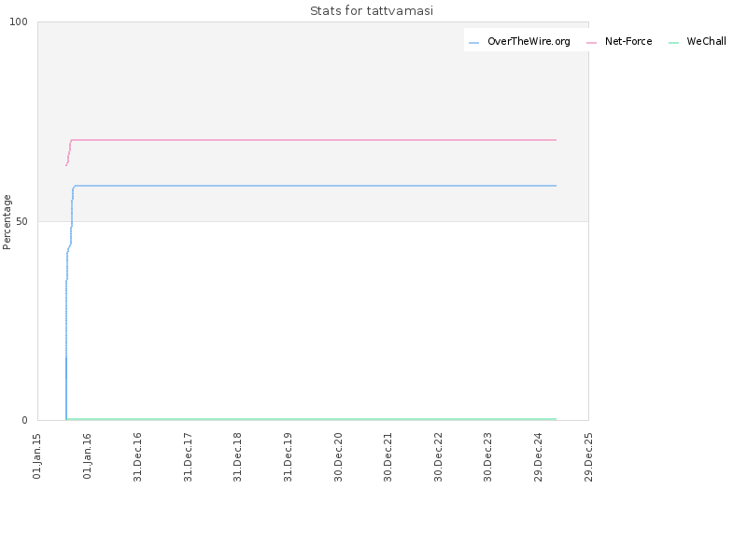
Task: Click the 100 y-axis tick label
Action: [x=19, y=21]
